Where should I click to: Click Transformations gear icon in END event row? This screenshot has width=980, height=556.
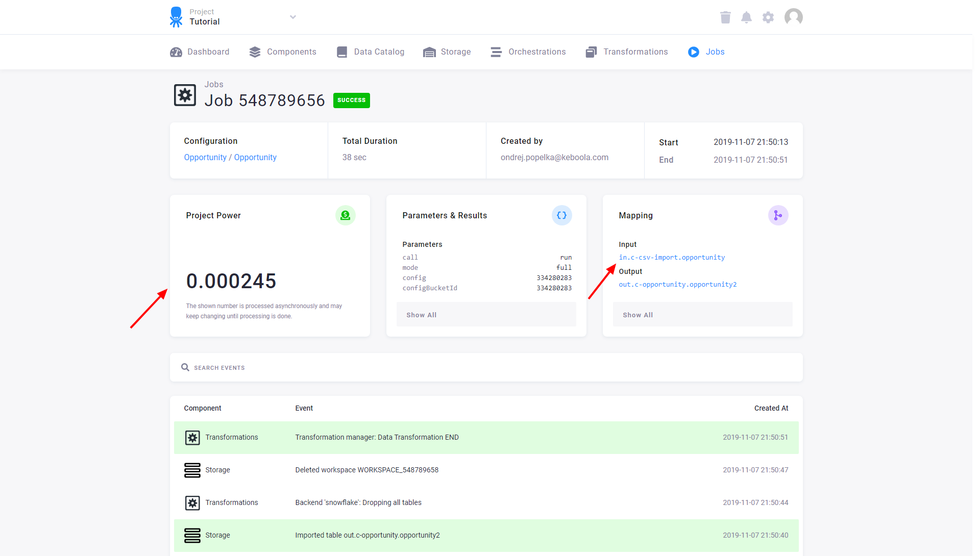point(192,438)
